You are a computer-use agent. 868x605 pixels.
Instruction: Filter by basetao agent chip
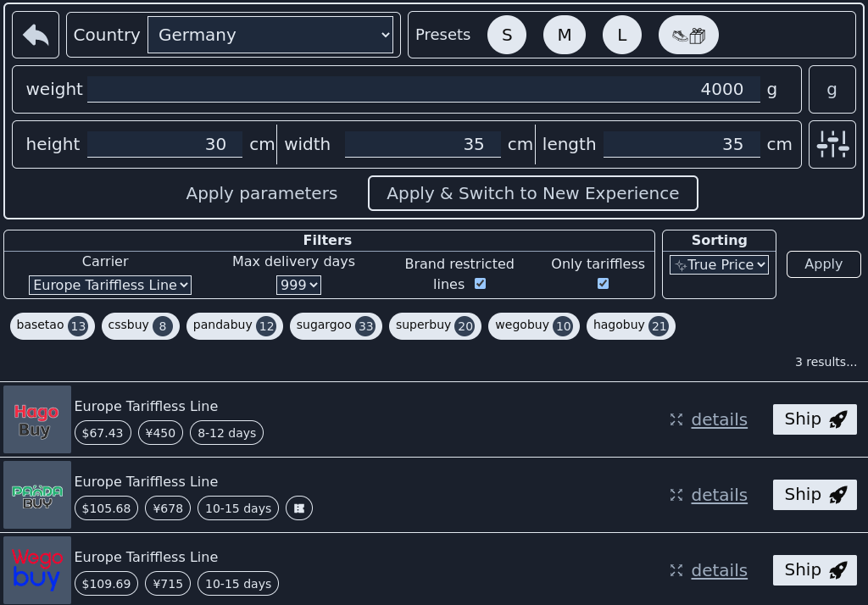coord(52,325)
